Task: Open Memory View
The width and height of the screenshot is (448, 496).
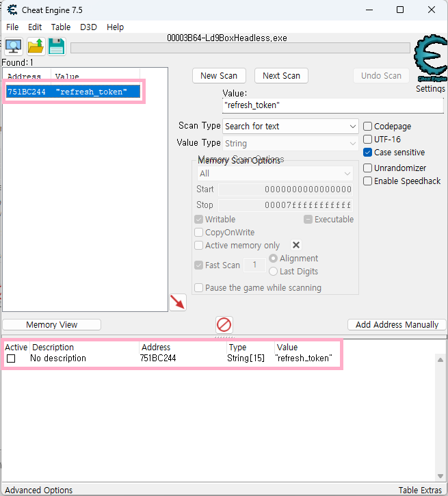Action: tap(51, 324)
